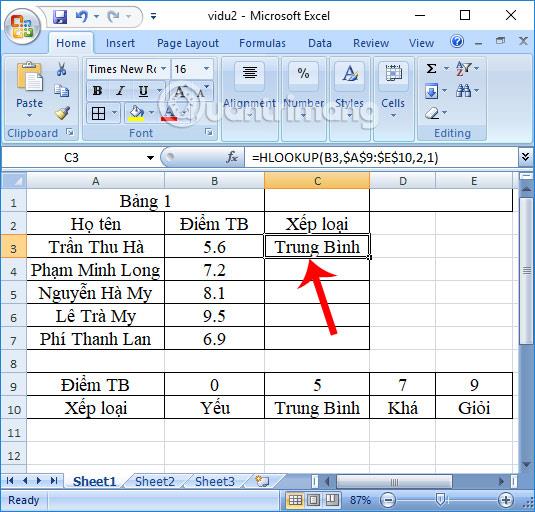Cut selection with the scissors icon

coord(62,69)
